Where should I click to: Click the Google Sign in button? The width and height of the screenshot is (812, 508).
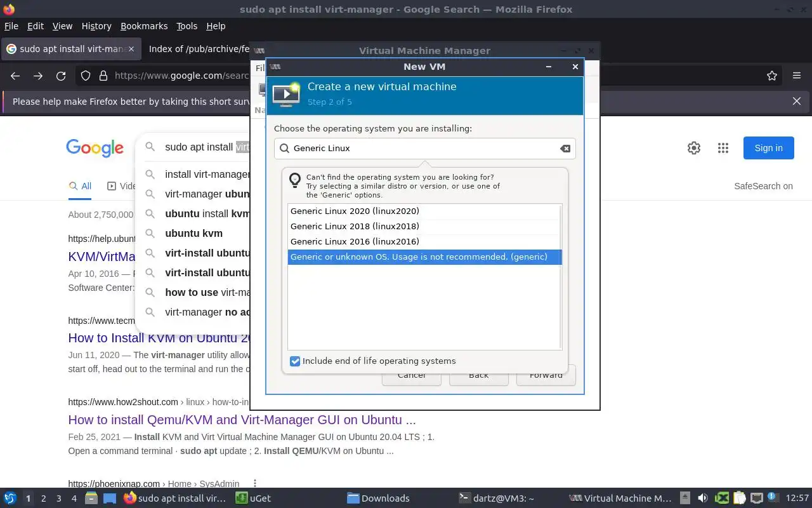pyautogui.click(x=768, y=148)
